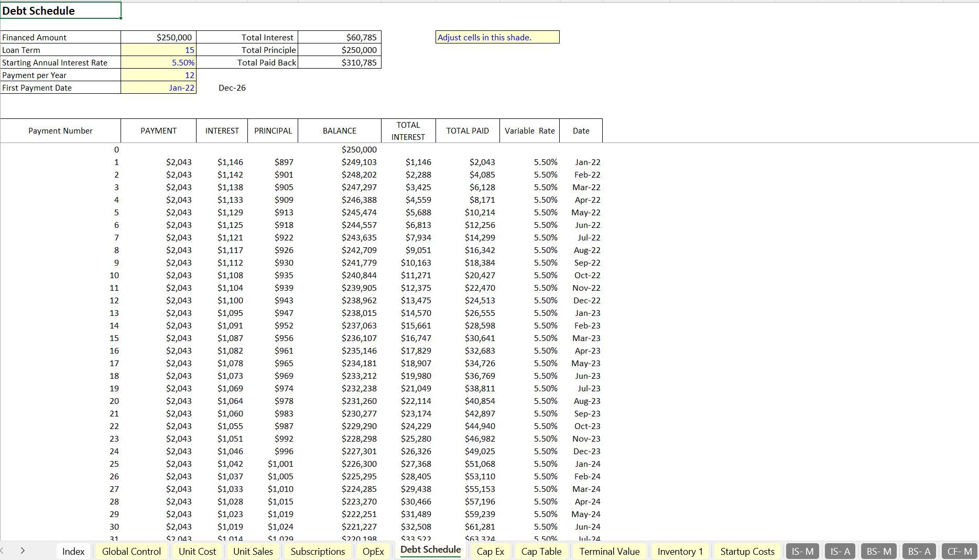979x560 pixels.
Task: Click the First Payment Date cell Jan-22
Action: [x=158, y=87]
